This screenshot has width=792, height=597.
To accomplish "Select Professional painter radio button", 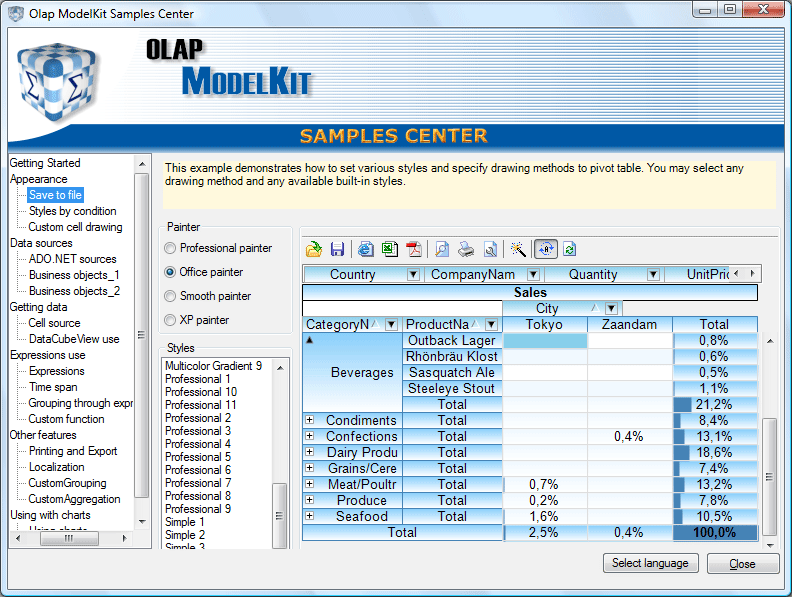I will coord(170,248).
